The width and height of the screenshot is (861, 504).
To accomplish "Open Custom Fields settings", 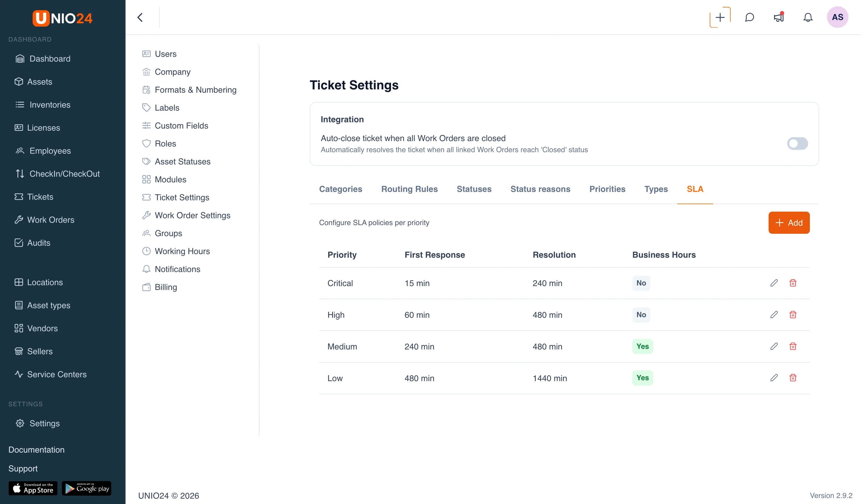I will [x=175, y=126].
